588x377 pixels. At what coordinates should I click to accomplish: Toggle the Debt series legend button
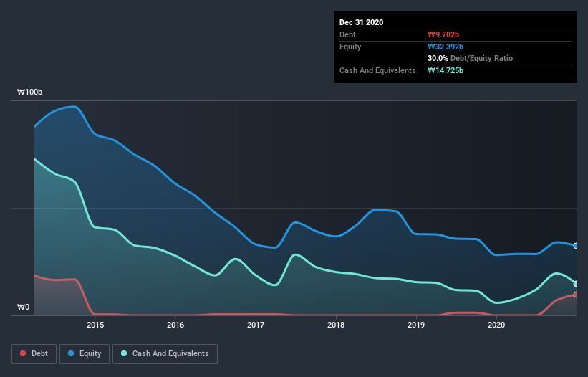pos(34,354)
